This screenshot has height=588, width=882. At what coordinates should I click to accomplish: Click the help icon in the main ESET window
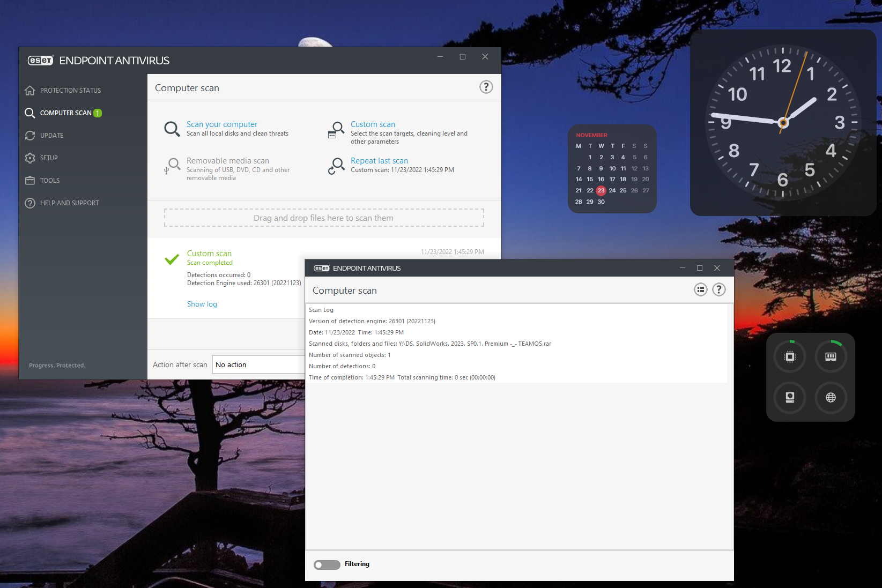click(486, 87)
